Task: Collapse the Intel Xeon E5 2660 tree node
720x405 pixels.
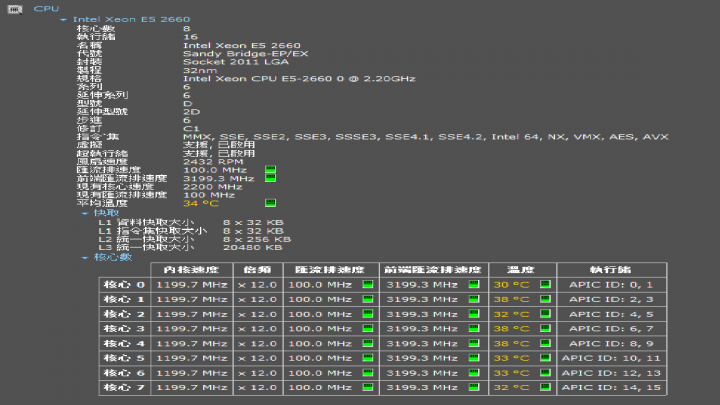Action: 63,20
